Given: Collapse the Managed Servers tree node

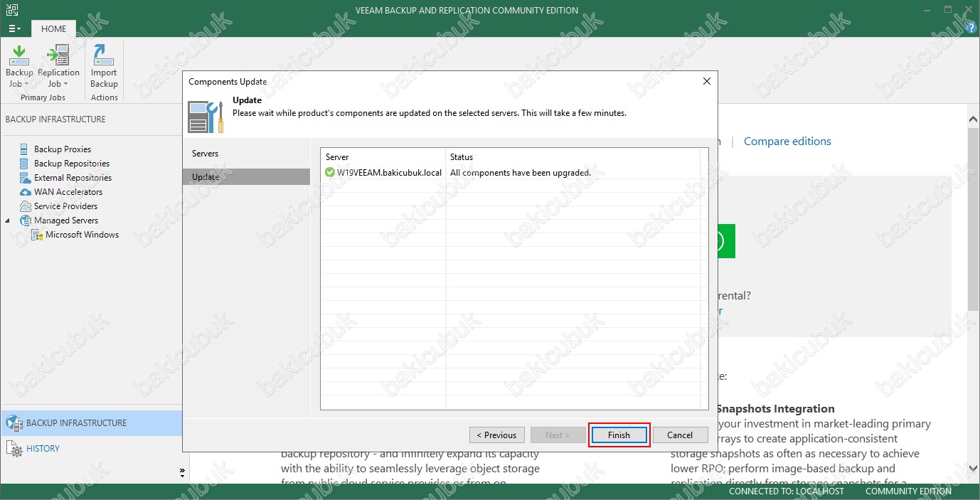Looking at the screenshot, I should [9, 220].
